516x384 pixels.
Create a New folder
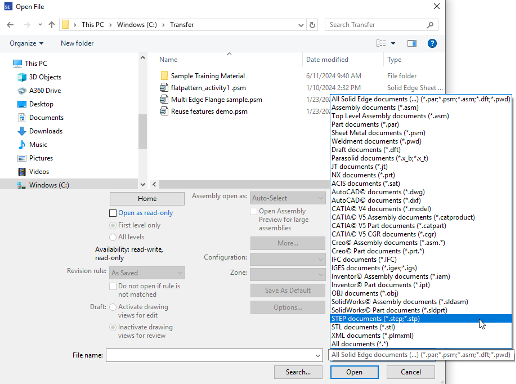coord(77,43)
